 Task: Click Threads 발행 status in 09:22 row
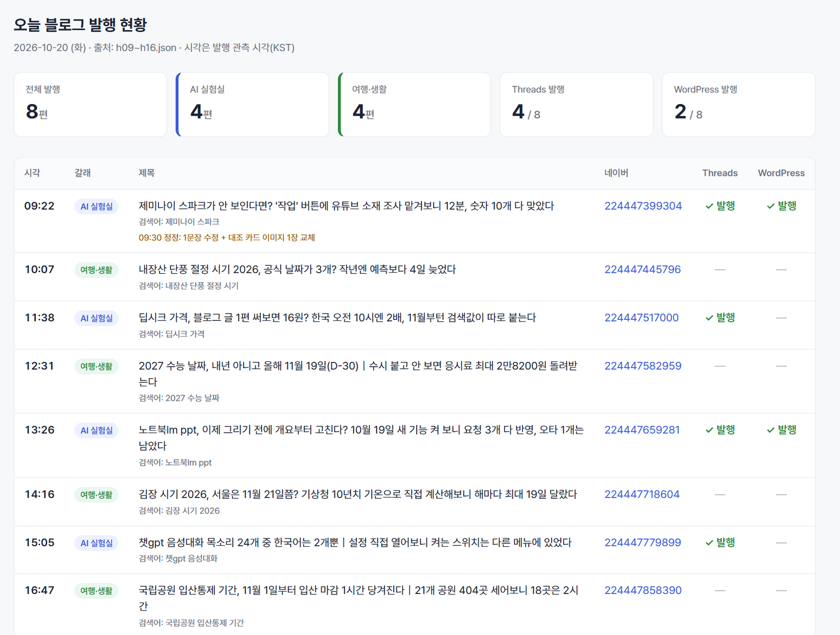[x=720, y=206]
